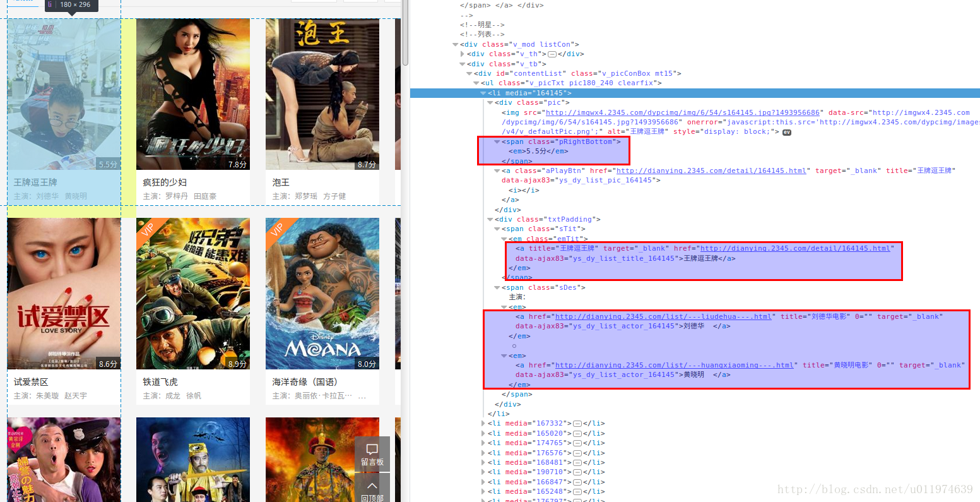Expand the li media 165248 node

coord(483,492)
